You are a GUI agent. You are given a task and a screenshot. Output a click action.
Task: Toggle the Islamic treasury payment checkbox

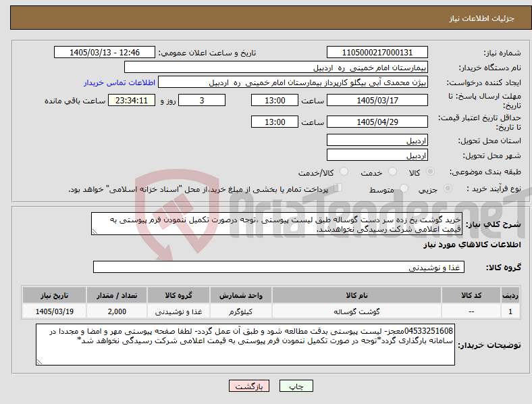[338, 188]
